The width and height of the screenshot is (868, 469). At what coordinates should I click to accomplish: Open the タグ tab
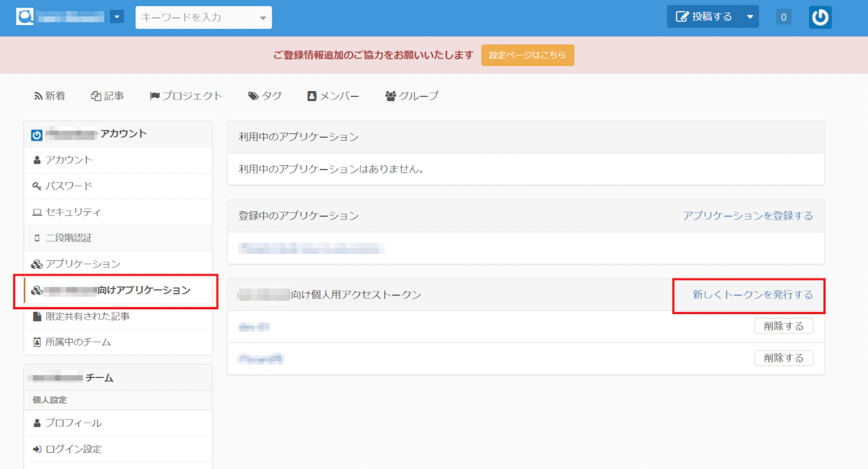pyautogui.click(x=265, y=96)
